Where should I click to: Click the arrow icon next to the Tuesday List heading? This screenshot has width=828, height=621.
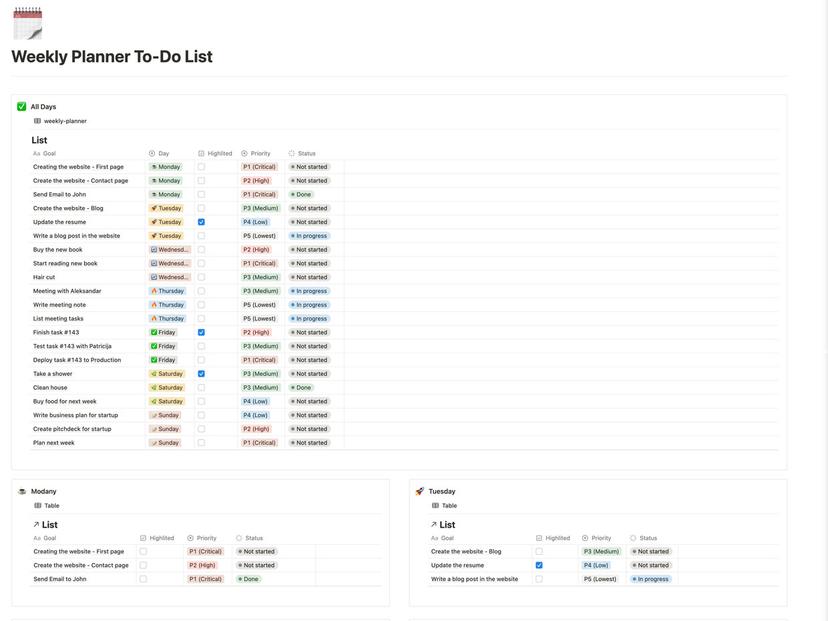tap(433, 522)
